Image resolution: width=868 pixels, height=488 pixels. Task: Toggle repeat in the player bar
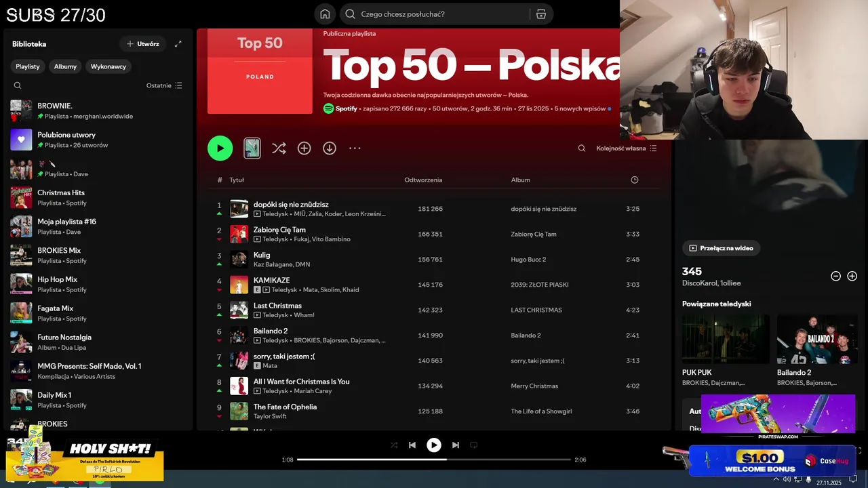tap(474, 445)
